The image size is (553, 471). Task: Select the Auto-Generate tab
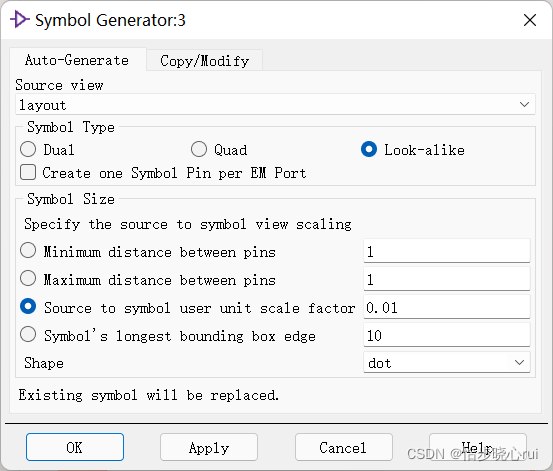[x=77, y=60]
